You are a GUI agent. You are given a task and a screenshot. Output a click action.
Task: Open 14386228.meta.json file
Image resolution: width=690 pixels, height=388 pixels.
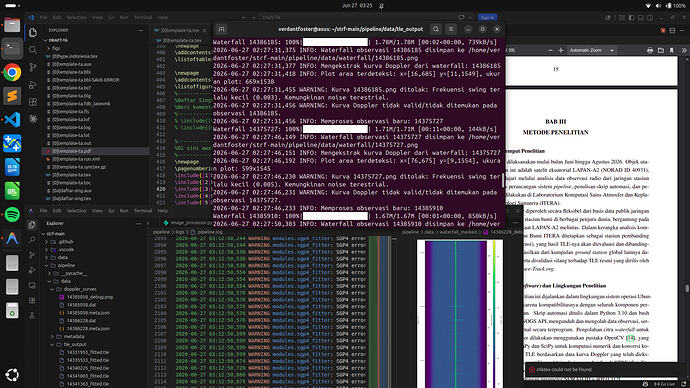[x=88, y=329]
